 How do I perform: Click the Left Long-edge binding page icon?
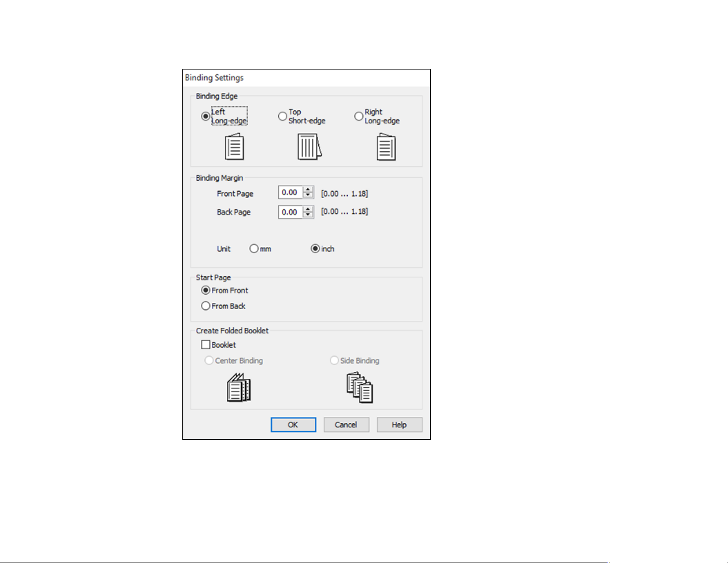coord(234,147)
